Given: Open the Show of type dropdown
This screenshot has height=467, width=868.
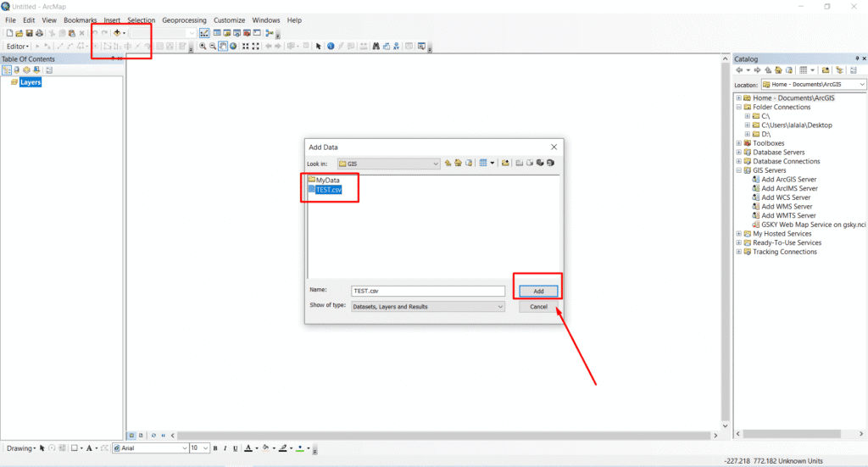Looking at the screenshot, I should click(500, 307).
